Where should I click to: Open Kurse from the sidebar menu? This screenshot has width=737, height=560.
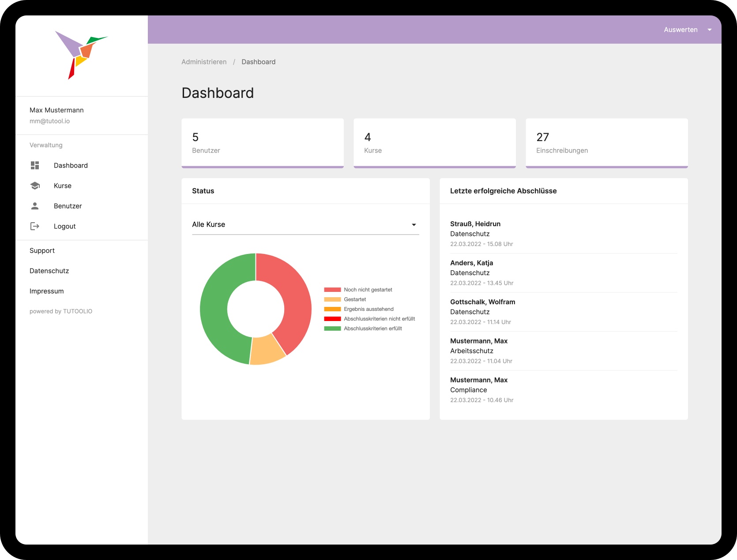click(63, 186)
